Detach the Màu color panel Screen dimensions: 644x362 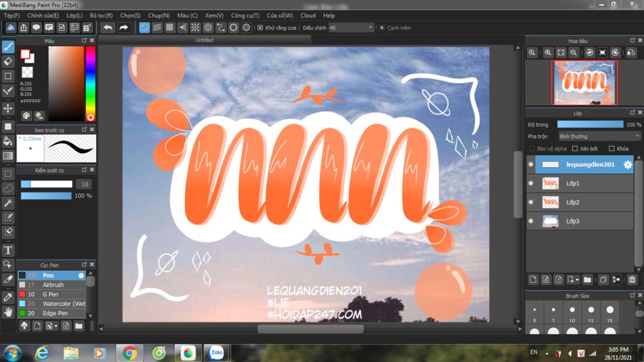[x=84, y=40]
